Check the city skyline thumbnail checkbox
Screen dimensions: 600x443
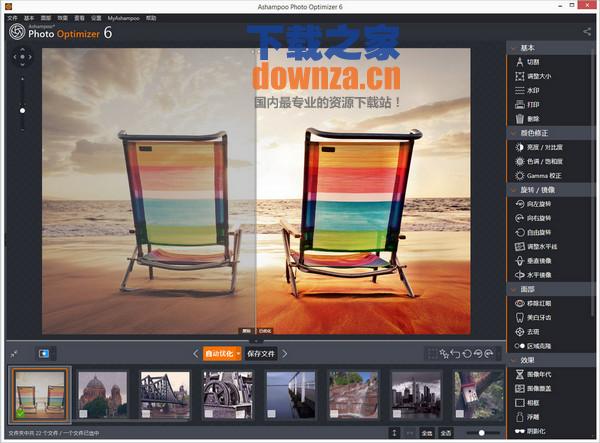click(397, 414)
